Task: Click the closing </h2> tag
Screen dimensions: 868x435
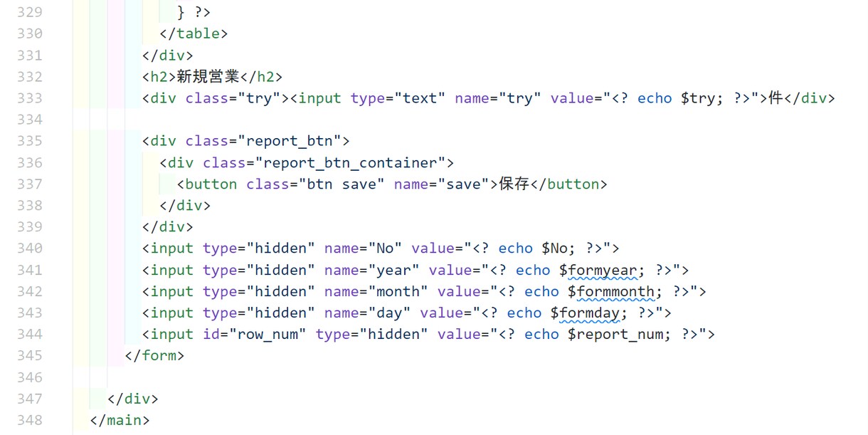Action: pyautogui.click(x=260, y=76)
